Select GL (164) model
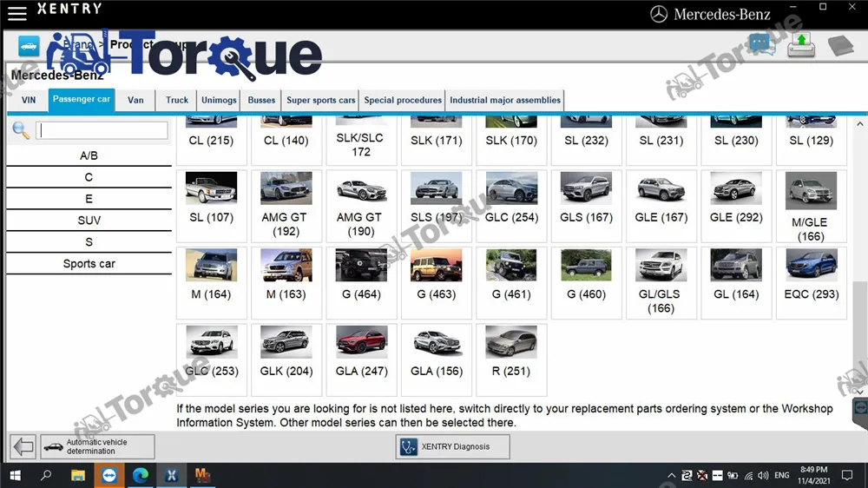The image size is (868, 488). 736,283
